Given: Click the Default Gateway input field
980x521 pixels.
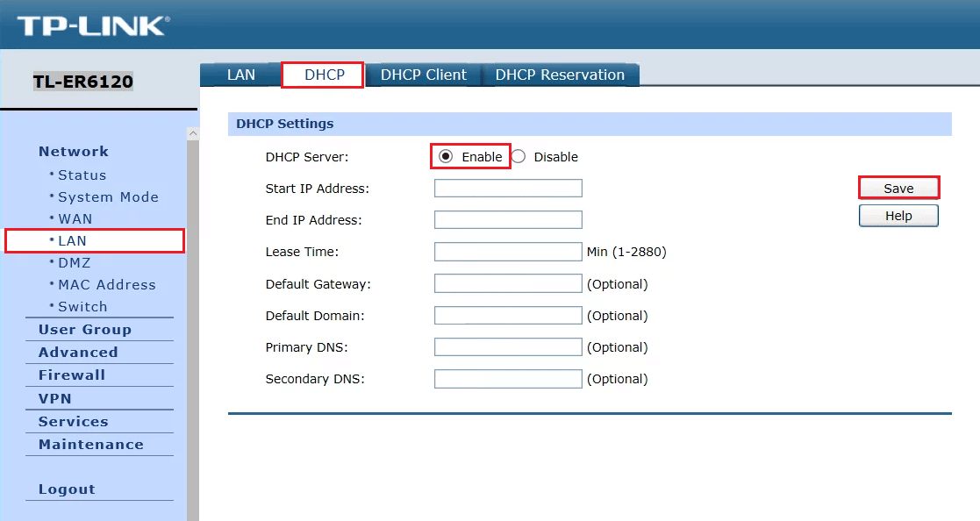Looking at the screenshot, I should click(x=508, y=283).
